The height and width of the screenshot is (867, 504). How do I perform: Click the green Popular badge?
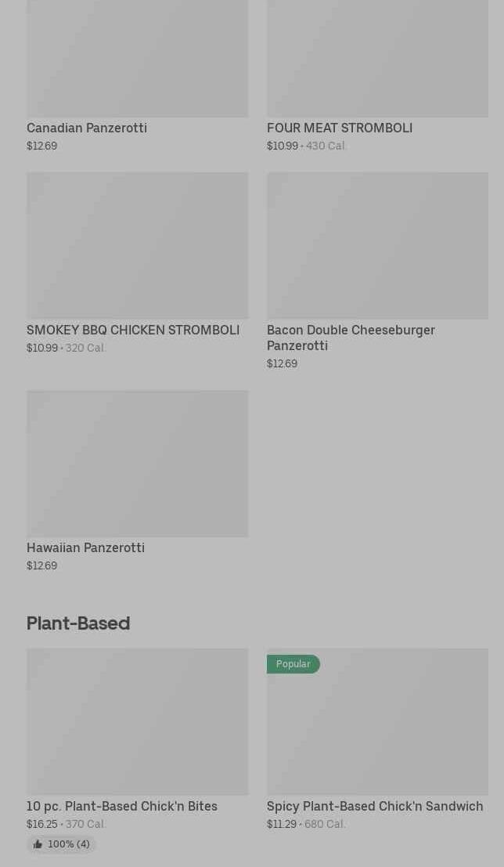293,664
